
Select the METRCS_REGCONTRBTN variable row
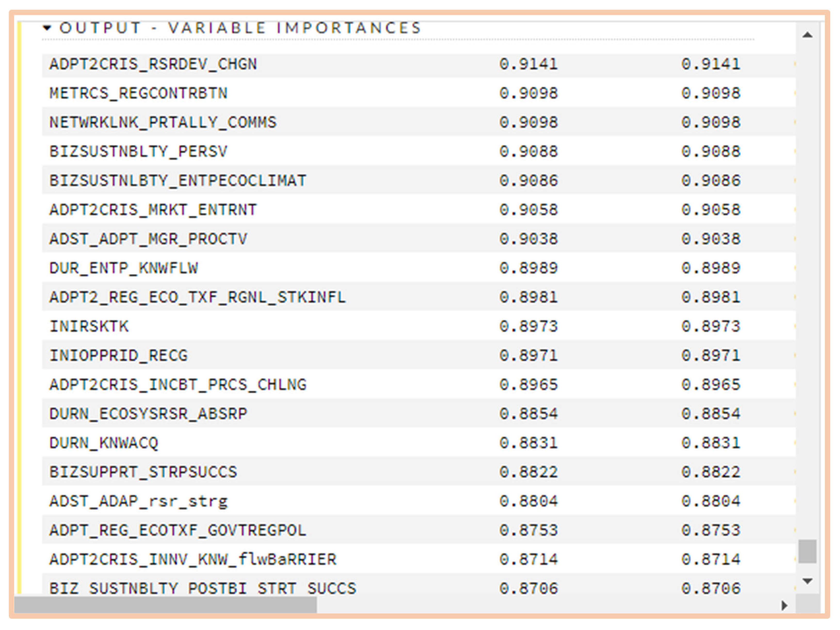click(138, 93)
